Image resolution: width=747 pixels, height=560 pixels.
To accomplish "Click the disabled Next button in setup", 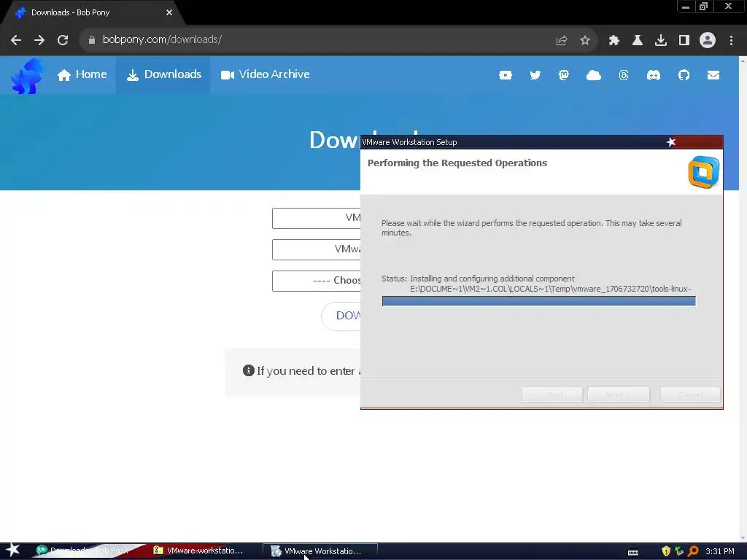I will [x=619, y=394].
